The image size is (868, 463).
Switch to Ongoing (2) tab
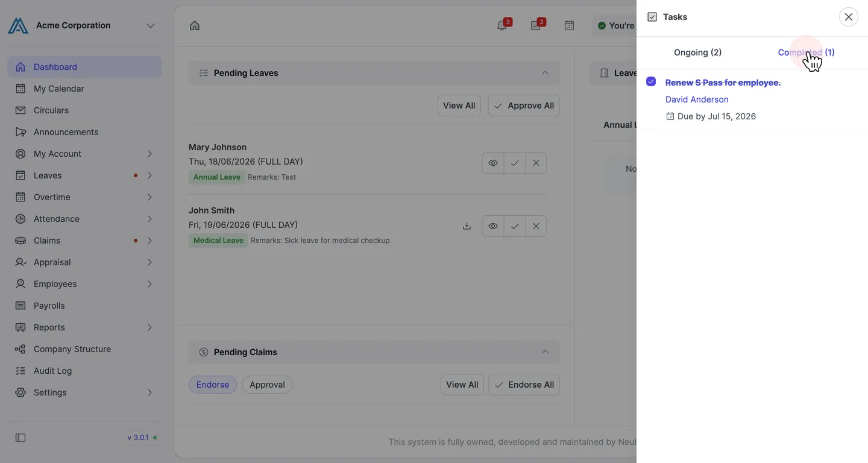pyautogui.click(x=697, y=52)
